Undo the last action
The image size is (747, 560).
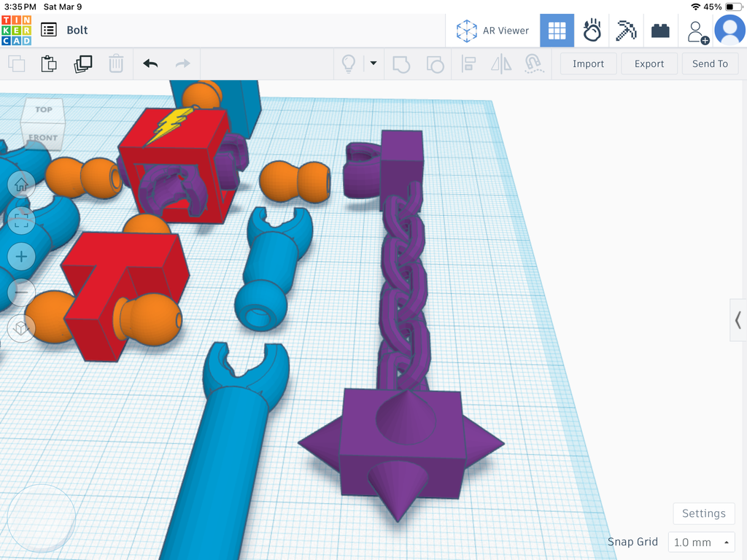coord(150,63)
